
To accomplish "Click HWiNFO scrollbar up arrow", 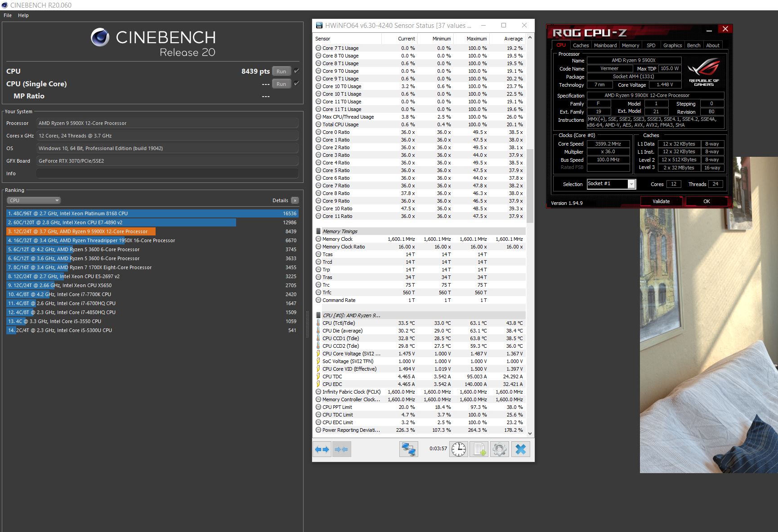I will click(530, 38).
